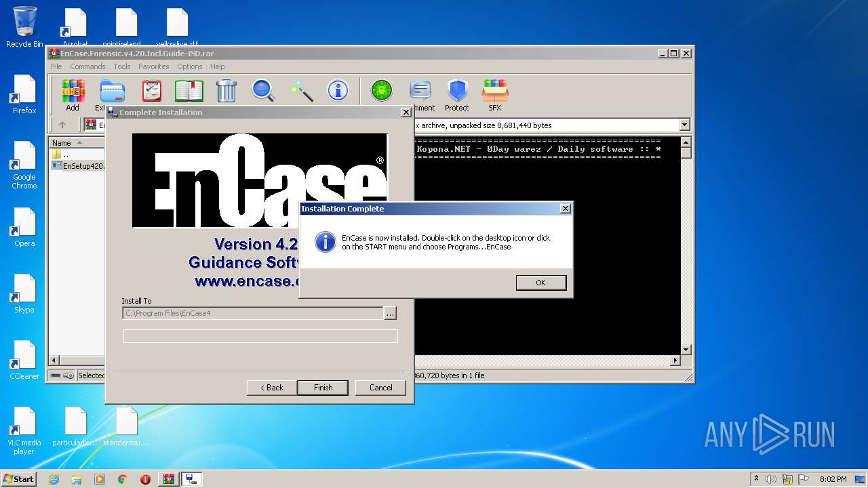Click the Action Center flag icon
This screenshot has width=868, height=488.
click(802, 479)
